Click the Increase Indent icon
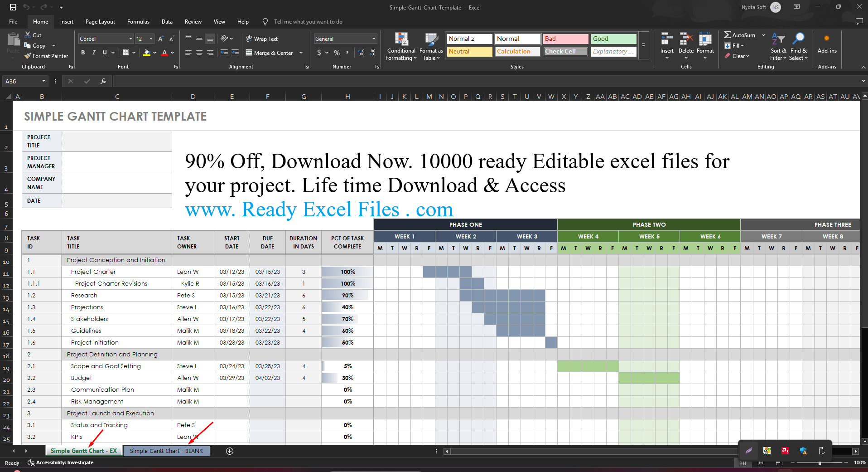 (235, 53)
